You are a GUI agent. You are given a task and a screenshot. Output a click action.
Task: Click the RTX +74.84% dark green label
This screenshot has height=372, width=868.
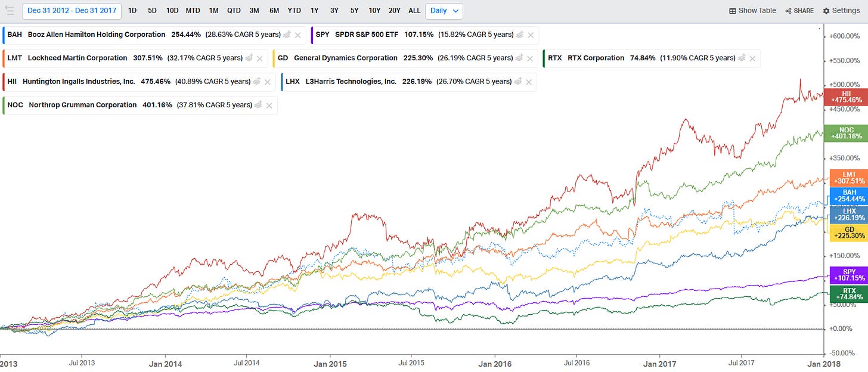(x=848, y=294)
